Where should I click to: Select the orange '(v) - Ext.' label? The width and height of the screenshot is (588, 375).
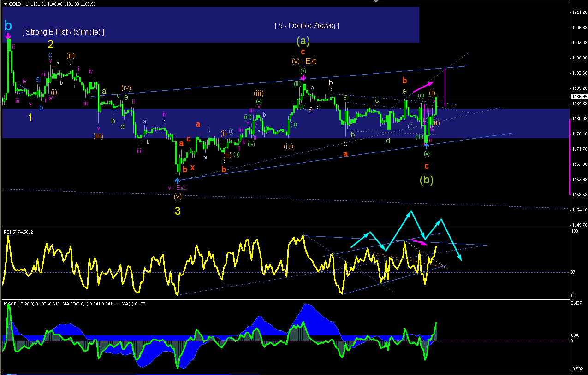point(304,61)
